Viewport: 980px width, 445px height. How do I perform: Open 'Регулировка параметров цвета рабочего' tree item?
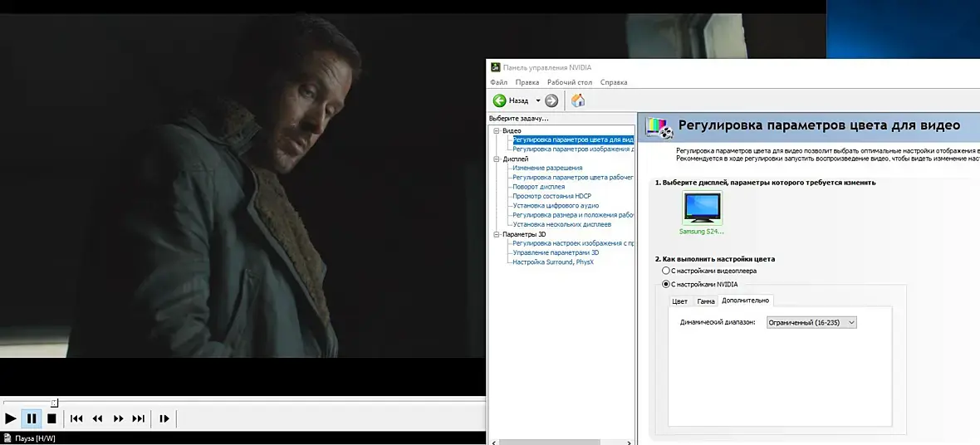pos(573,178)
